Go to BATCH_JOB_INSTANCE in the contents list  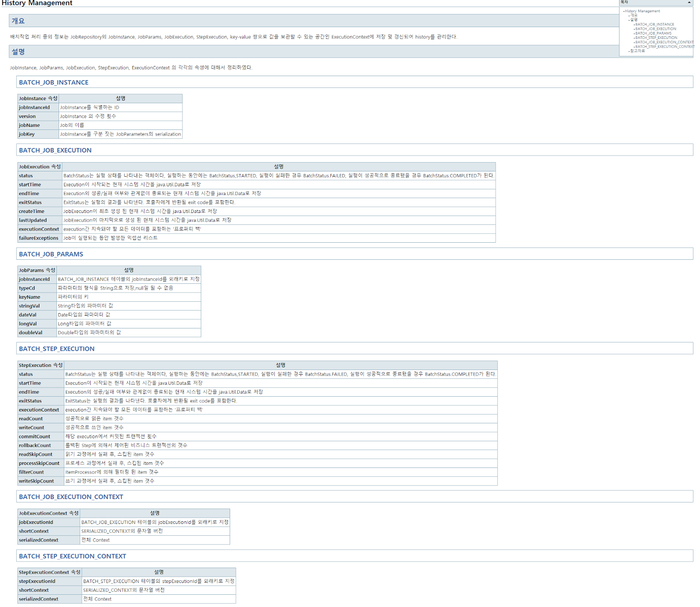click(x=654, y=24)
